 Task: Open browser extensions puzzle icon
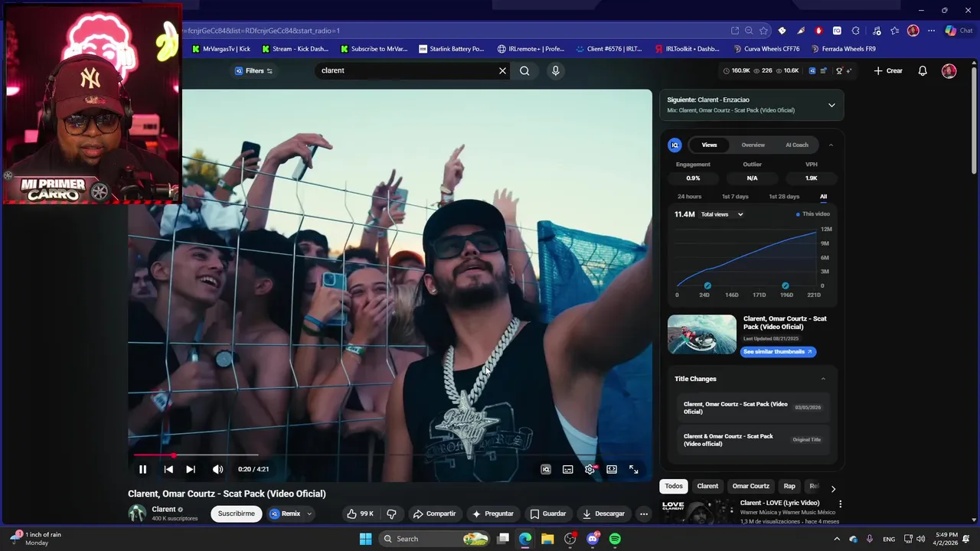pyautogui.click(x=856, y=31)
